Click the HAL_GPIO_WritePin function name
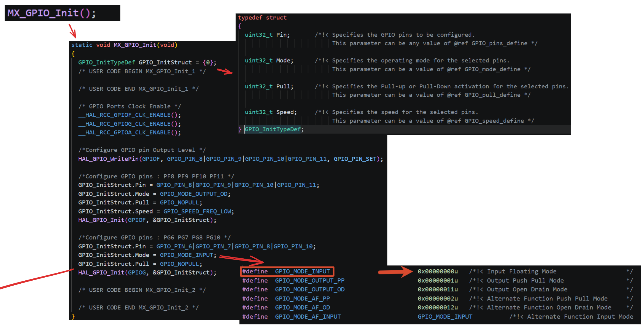644x328 pixels. pyautogui.click(x=108, y=159)
